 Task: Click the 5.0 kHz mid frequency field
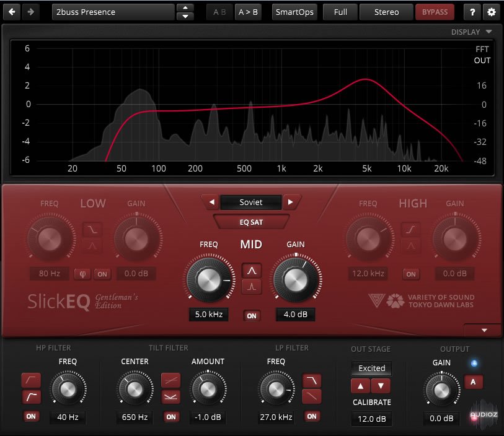point(209,315)
